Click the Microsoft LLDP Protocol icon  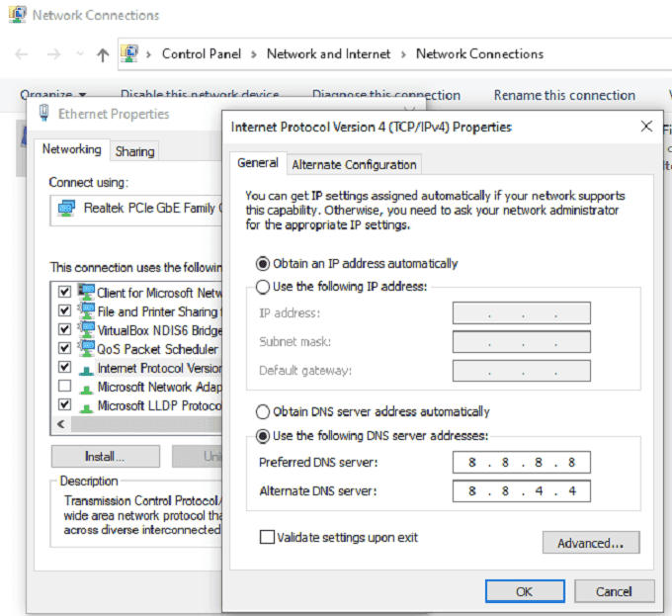[x=86, y=405]
